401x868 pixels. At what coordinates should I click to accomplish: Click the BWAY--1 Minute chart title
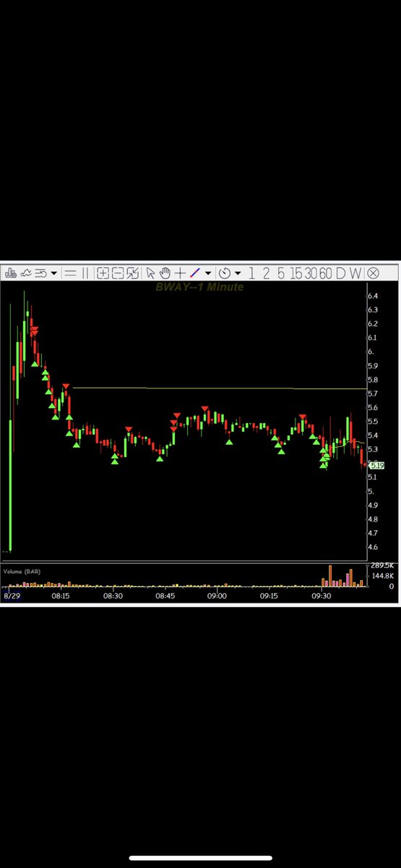point(199,287)
